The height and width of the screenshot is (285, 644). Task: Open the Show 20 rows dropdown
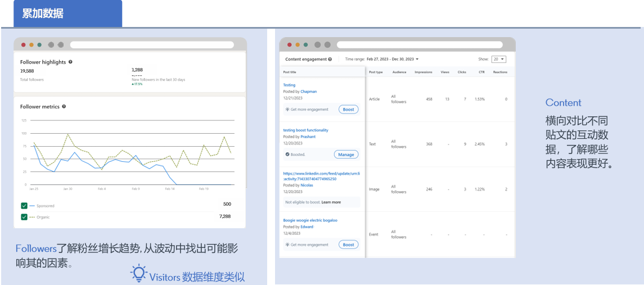coord(498,59)
